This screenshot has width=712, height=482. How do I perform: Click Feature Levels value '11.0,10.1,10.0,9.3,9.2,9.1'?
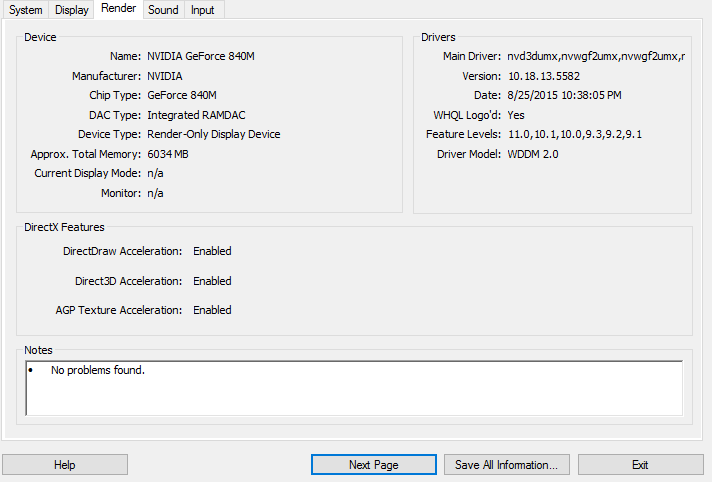(x=575, y=134)
